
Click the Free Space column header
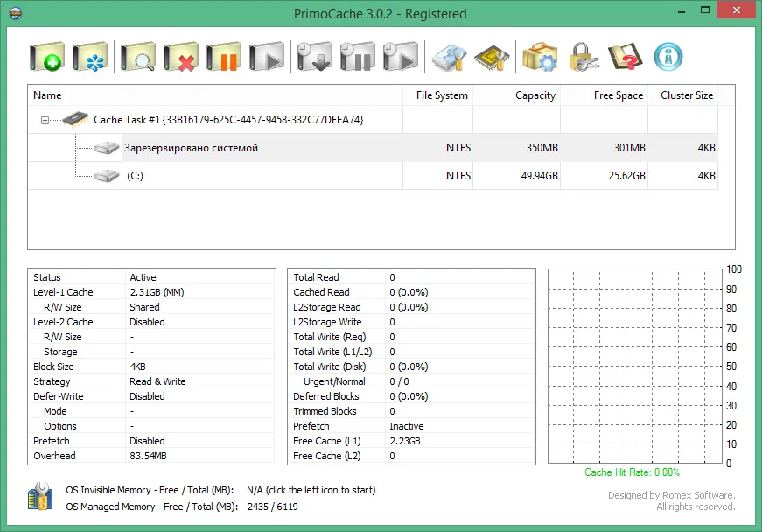pyautogui.click(x=604, y=95)
